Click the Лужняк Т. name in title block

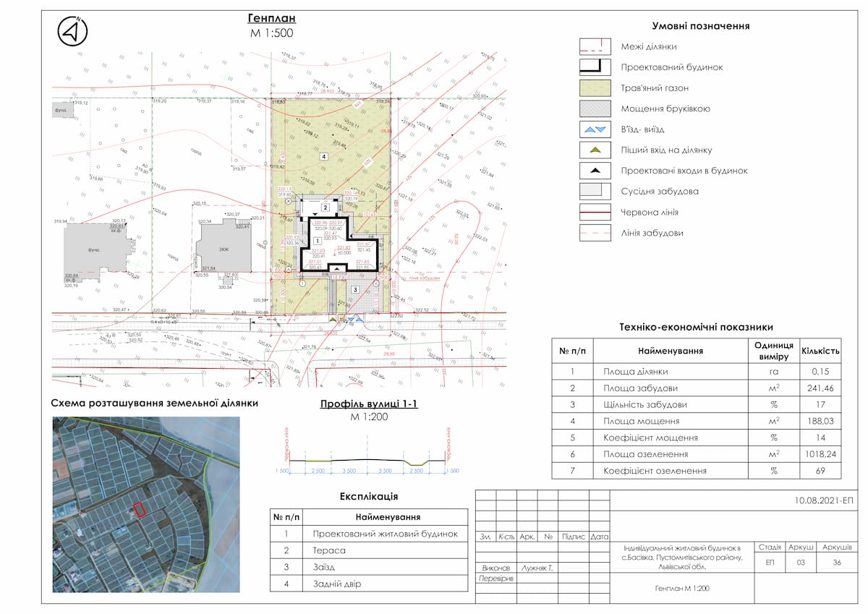click(537, 568)
